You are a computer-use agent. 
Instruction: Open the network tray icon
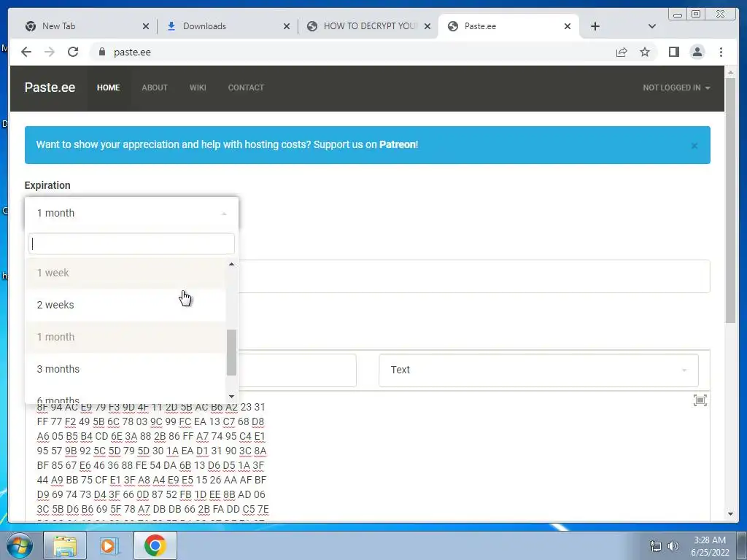tap(656, 546)
